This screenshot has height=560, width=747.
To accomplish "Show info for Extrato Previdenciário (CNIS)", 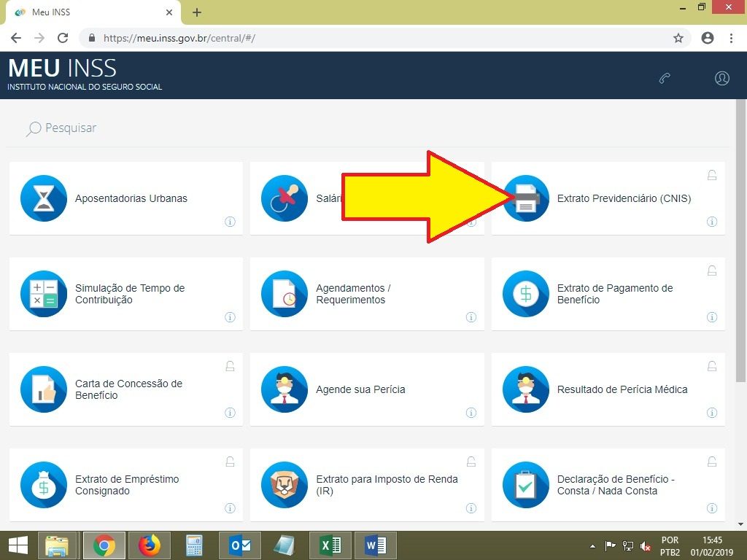I will click(x=712, y=222).
